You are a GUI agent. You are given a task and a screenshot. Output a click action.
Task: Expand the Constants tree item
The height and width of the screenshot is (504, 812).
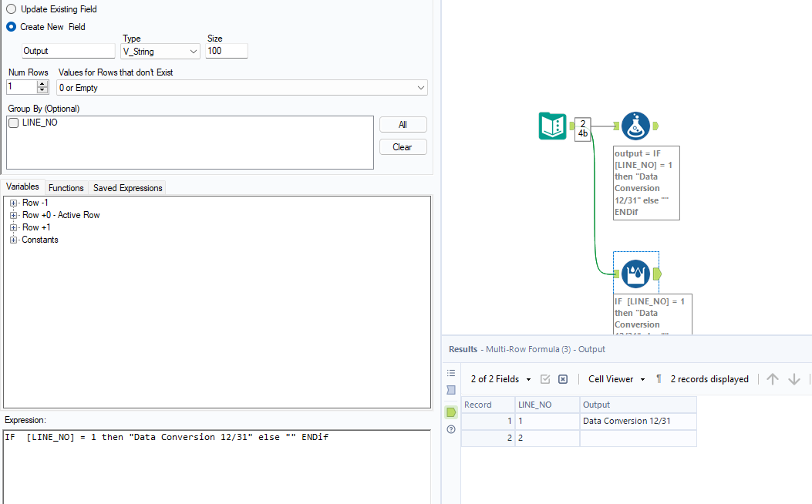click(x=13, y=239)
